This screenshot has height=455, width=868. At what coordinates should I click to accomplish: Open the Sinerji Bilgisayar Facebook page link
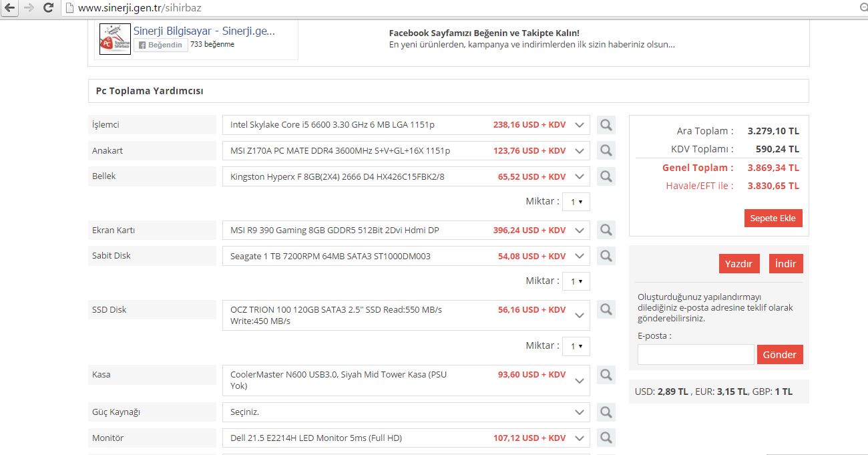204,31
